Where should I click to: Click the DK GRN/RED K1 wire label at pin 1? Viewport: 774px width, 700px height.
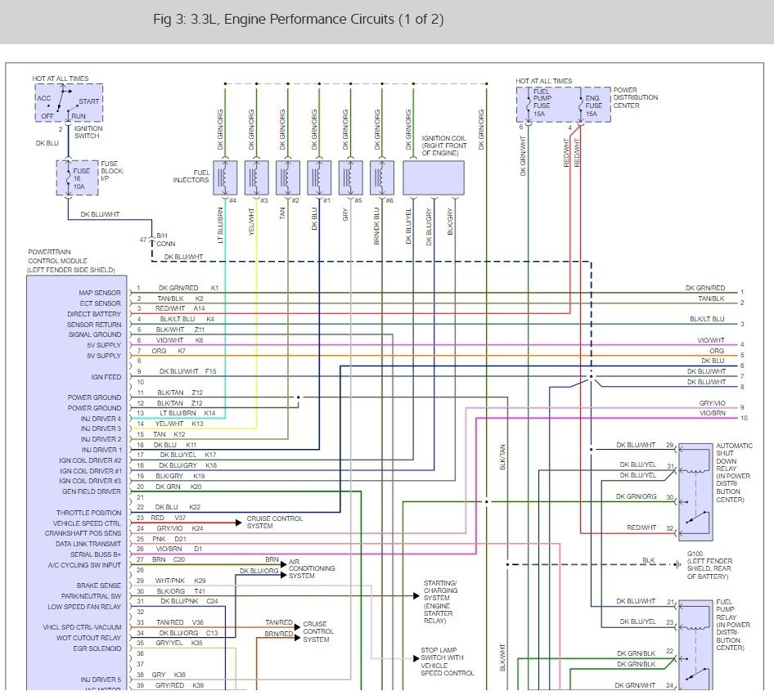click(188, 288)
